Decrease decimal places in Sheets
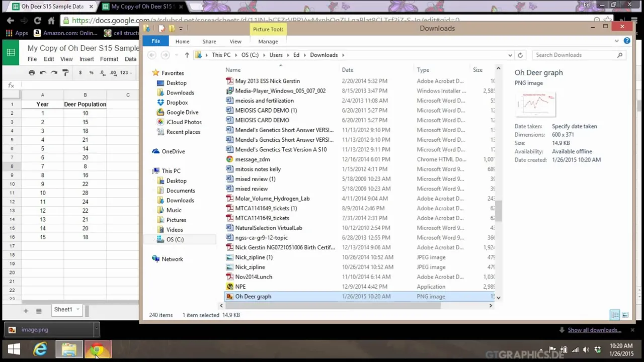Image resolution: width=644 pixels, height=362 pixels. click(x=102, y=72)
